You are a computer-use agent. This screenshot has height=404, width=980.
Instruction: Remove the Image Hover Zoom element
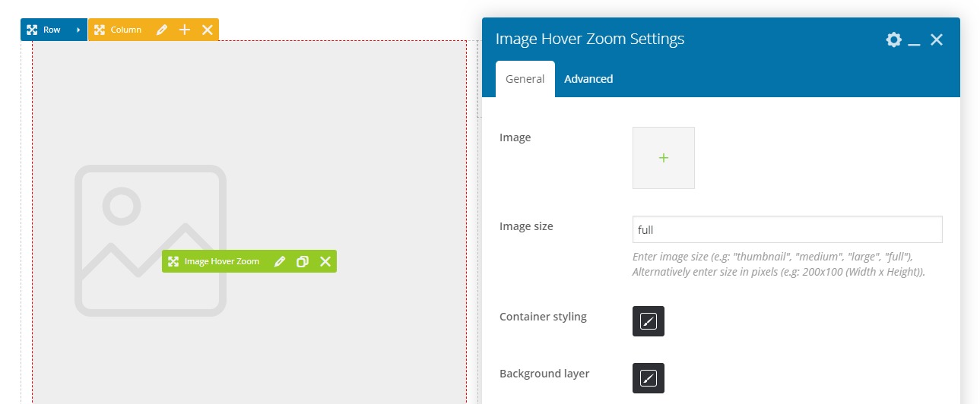point(325,261)
